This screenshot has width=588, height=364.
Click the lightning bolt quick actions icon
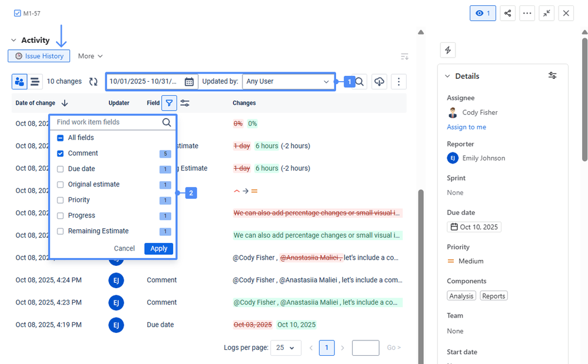(447, 50)
